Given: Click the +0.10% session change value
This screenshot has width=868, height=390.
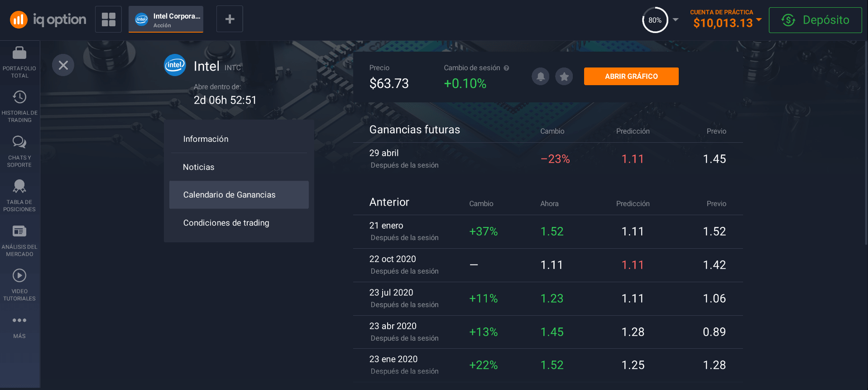Looking at the screenshot, I should pyautogui.click(x=465, y=83).
